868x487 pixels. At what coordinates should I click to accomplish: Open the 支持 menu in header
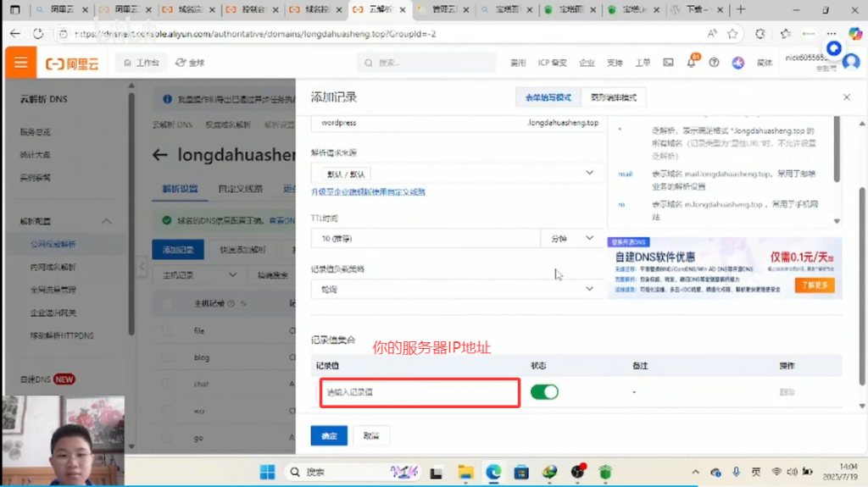[615, 63]
